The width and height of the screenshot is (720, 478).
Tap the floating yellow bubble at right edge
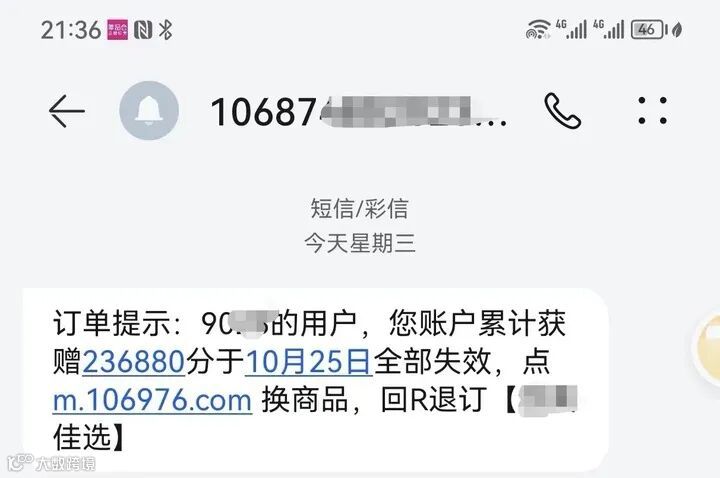tap(708, 345)
